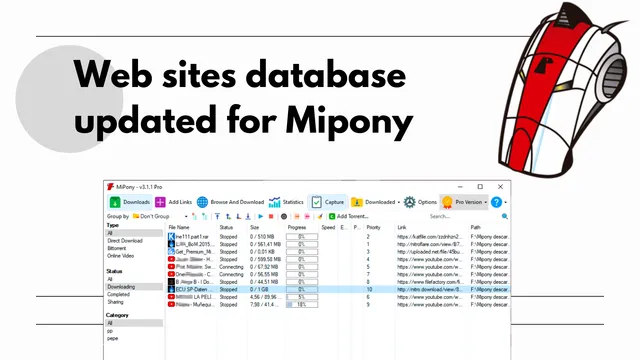Click the priority 10 cell

click(369, 289)
